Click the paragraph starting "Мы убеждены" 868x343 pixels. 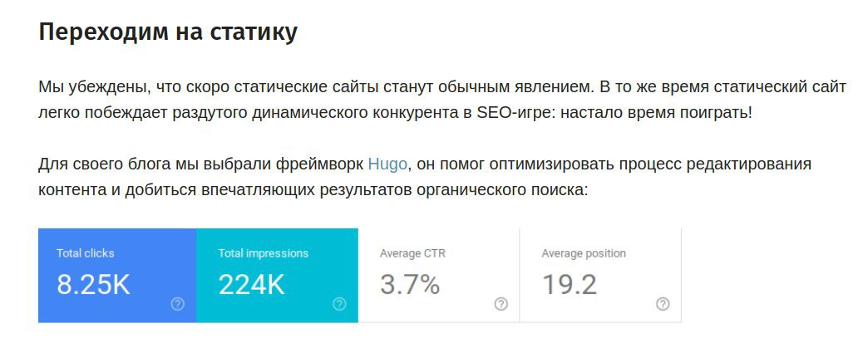coord(442,100)
